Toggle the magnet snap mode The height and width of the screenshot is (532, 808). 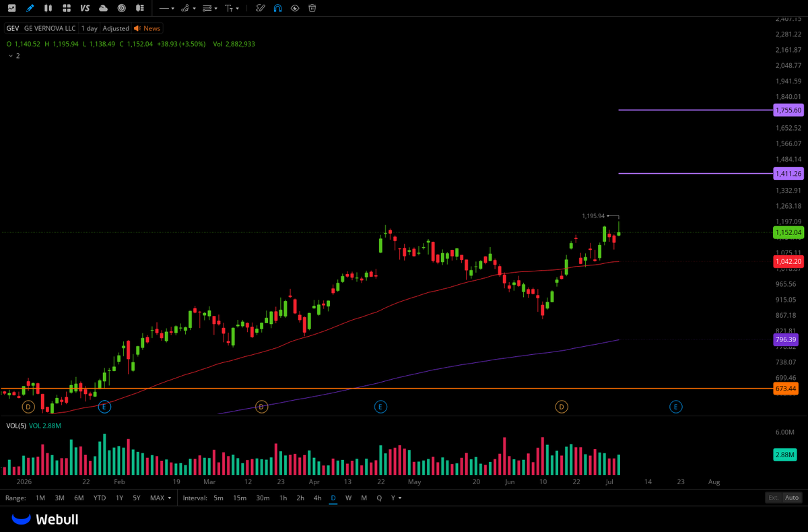pos(278,8)
